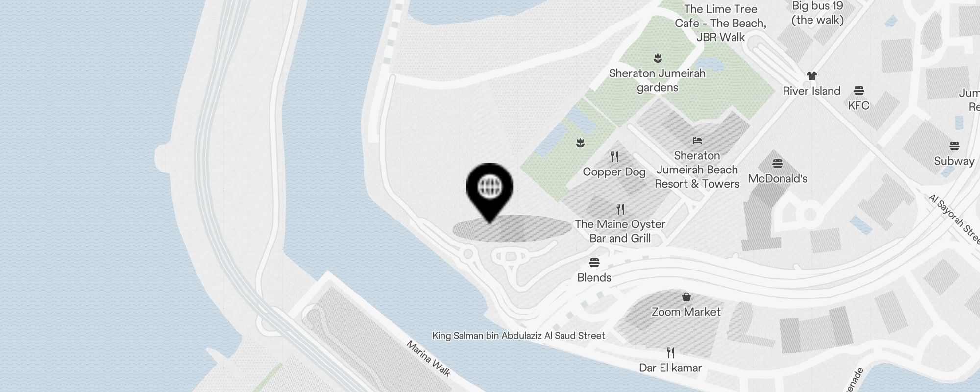
Task: Click the Big bus 19 label
Action: 818,13
